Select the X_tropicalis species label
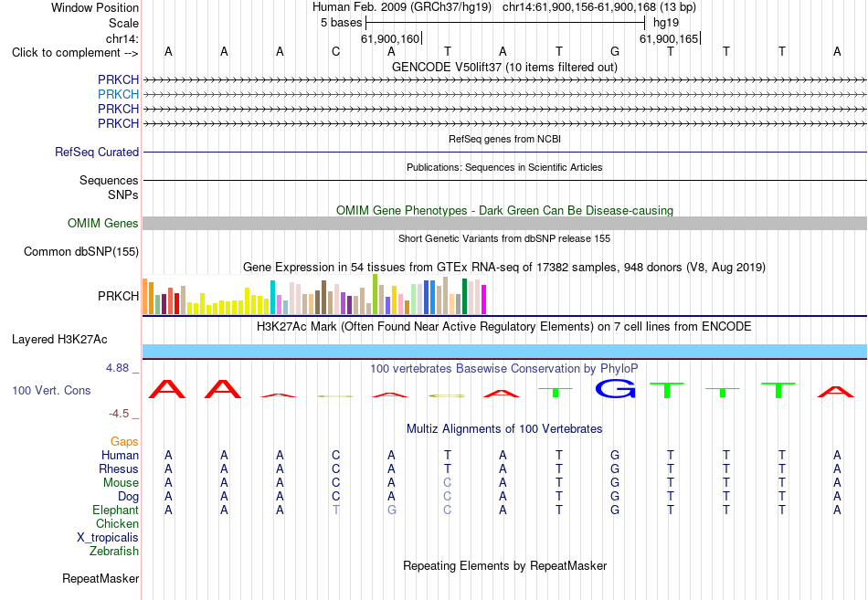This screenshot has width=868, height=600. (x=108, y=538)
